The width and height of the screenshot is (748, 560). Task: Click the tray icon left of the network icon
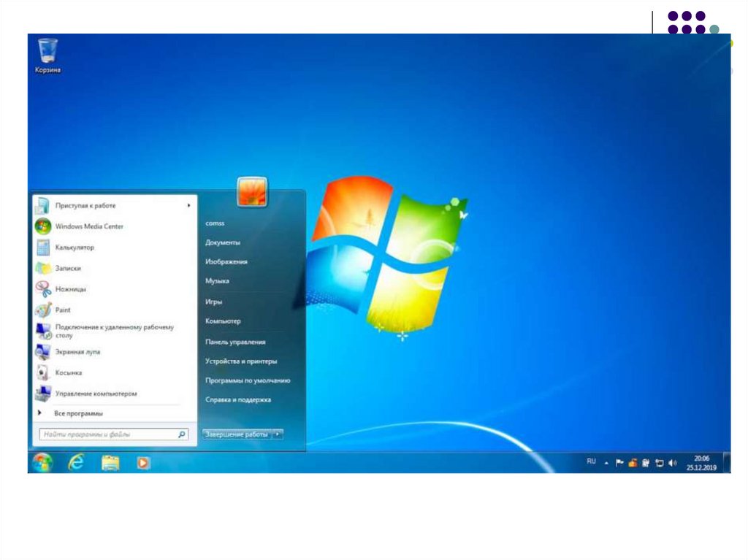(646, 463)
